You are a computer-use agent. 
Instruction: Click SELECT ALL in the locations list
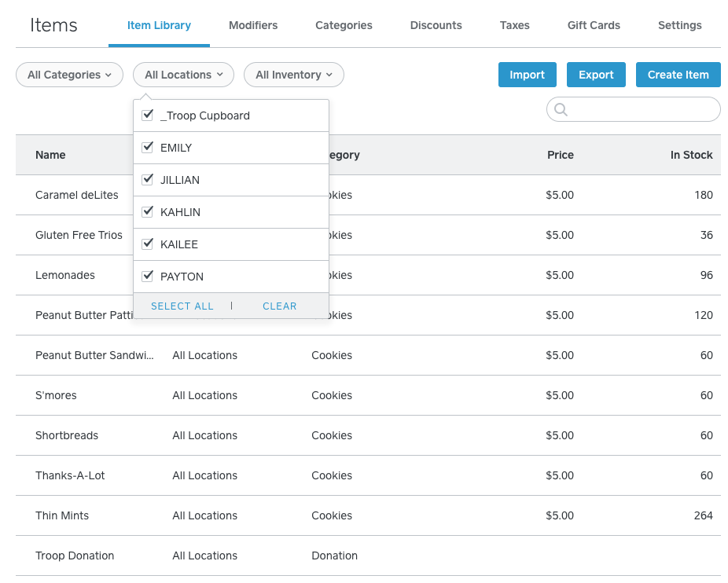(182, 306)
